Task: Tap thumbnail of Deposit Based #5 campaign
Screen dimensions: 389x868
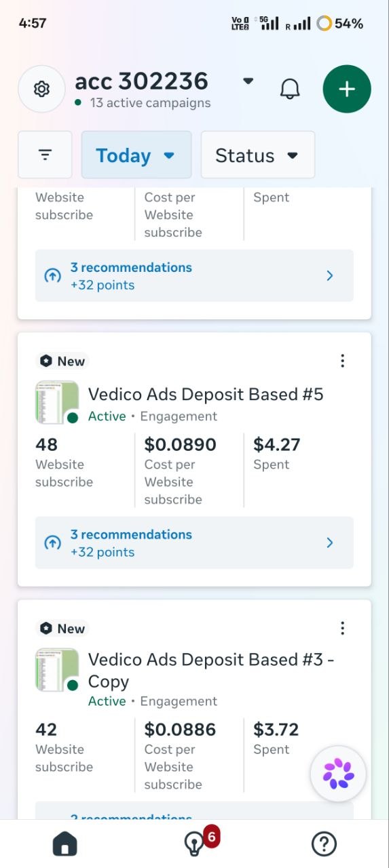Action: coord(57,403)
